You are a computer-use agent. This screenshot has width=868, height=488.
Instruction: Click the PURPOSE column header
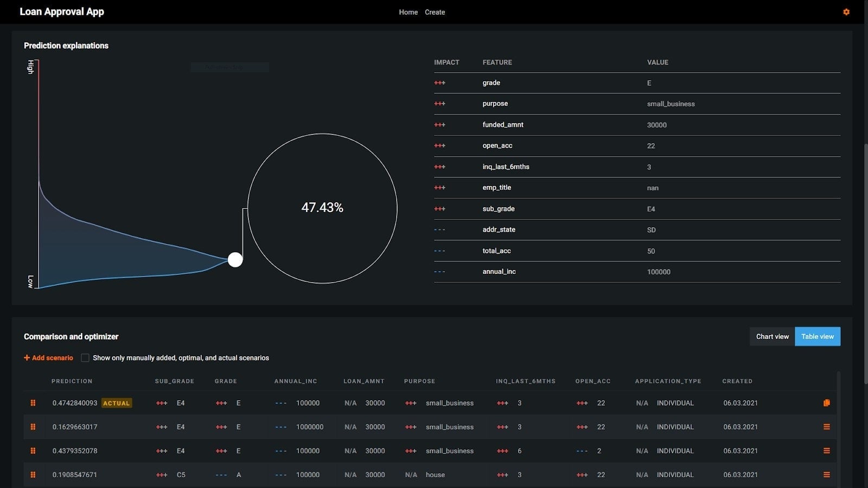tap(420, 381)
